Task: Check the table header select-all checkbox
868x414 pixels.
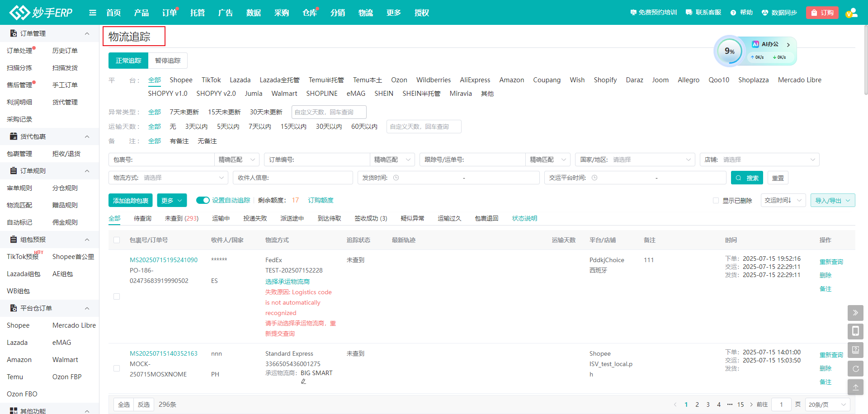Action: click(x=117, y=240)
